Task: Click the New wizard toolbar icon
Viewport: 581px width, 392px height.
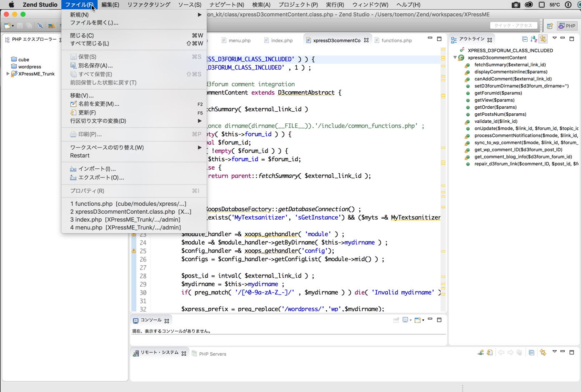Action: point(7,26)
